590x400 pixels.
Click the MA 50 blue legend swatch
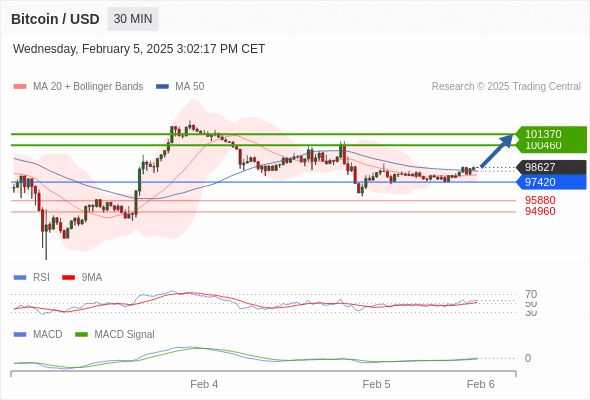point(162,87)
